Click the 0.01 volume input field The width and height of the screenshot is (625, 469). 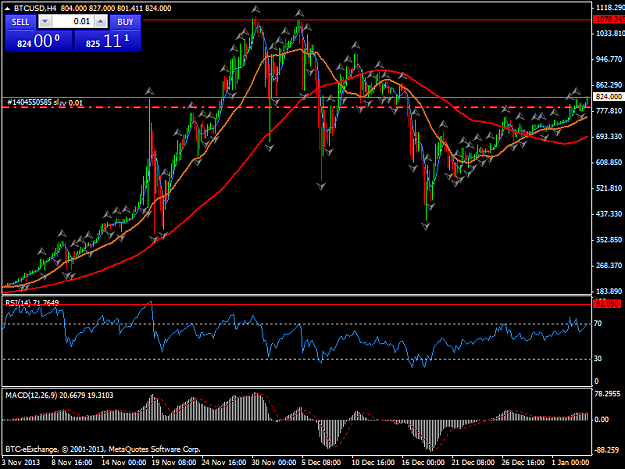[x=73, y=22]
